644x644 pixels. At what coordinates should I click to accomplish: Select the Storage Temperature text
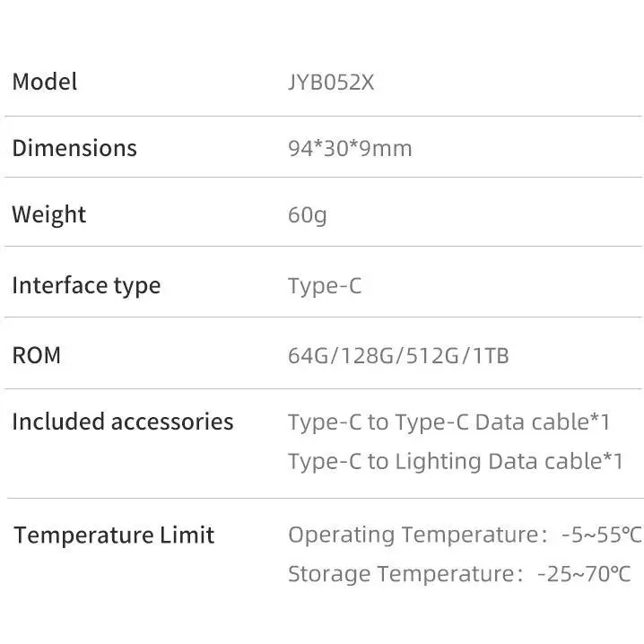click(402, 574)
